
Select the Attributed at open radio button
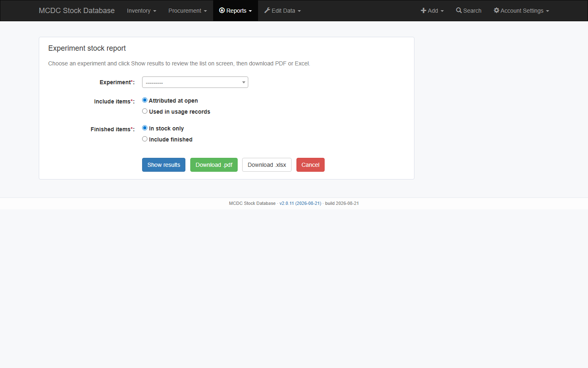[x=145, y=100]
